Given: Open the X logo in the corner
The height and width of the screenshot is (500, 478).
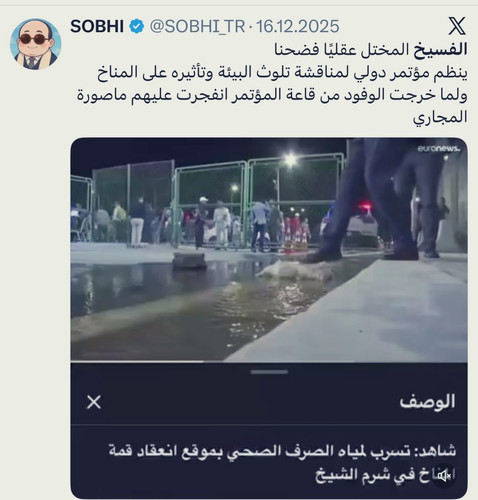Looking at the screenshot, I should click(x=457, y=26).
